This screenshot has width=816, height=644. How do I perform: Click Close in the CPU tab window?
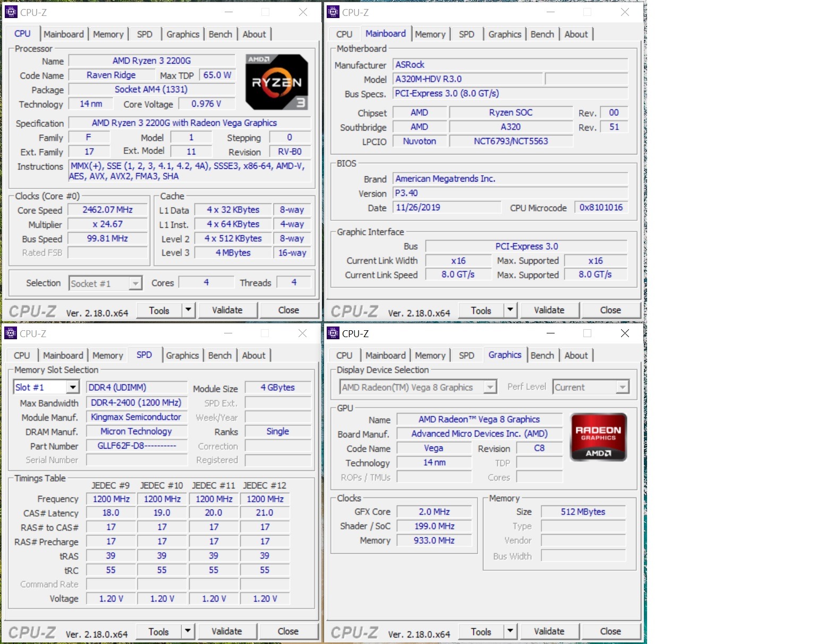(x=288, y=310)
